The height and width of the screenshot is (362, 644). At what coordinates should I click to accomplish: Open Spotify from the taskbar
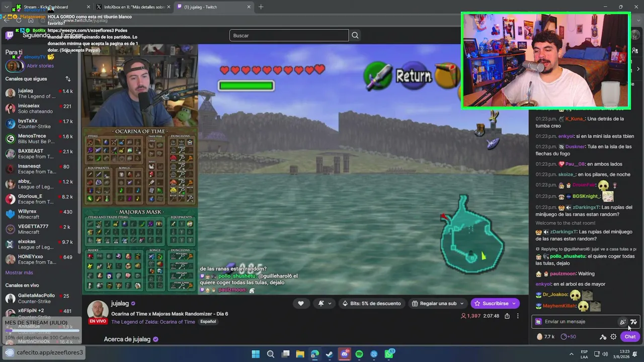click(359, 354)
